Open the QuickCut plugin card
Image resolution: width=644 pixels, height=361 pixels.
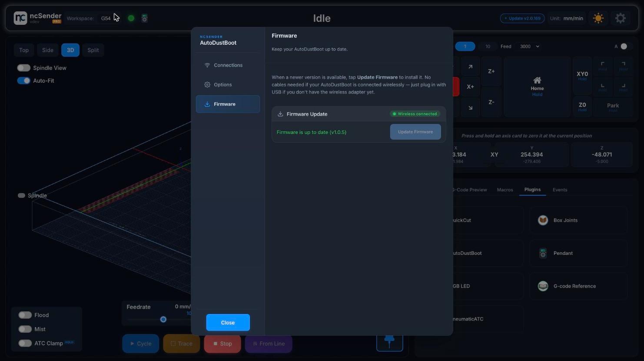point(488,220)
